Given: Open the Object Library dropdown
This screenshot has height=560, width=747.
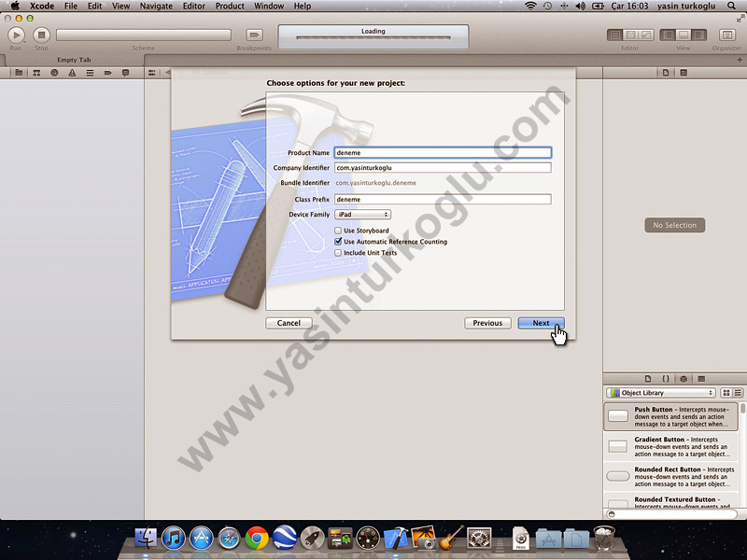Looking at the screenshot, I should point(661,393).
